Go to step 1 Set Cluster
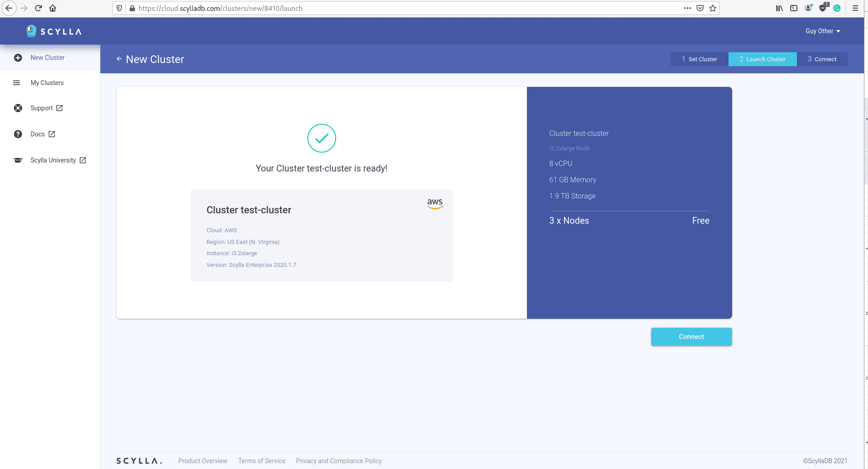Image resolution: width=868 pixels, height=469 pixels. coord(699,59)
